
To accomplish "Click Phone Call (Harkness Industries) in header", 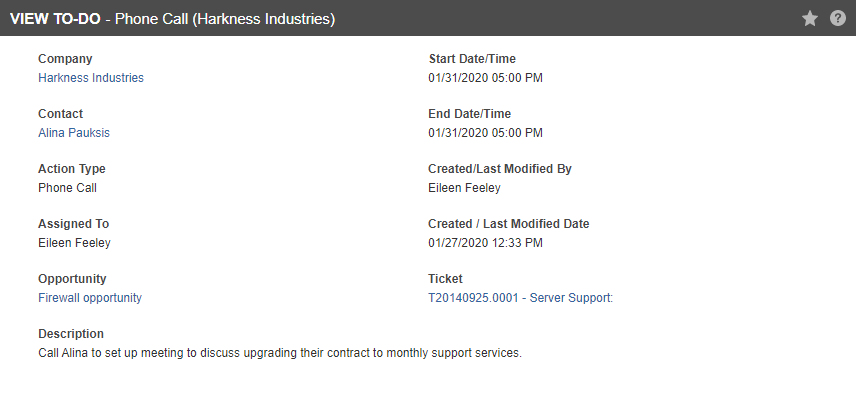I will click(225, 19).
